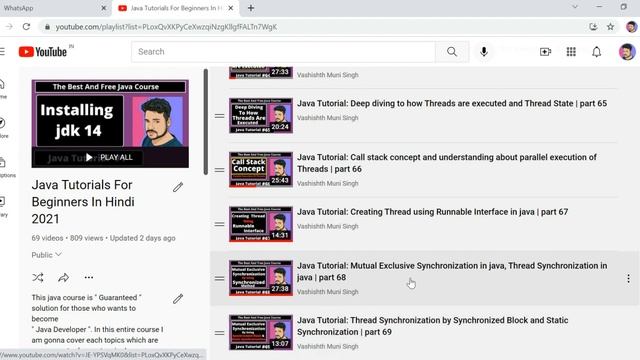Open the part 69 Synchronized Block video title
The width and height of the screenshot is (640, 360).
coord(432,326)
